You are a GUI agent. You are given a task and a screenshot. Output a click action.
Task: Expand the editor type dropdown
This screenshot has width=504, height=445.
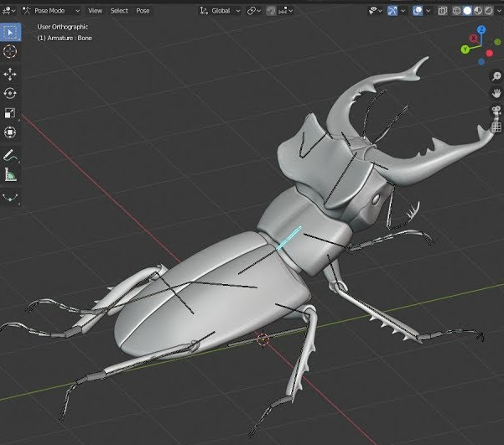point(10,11)
